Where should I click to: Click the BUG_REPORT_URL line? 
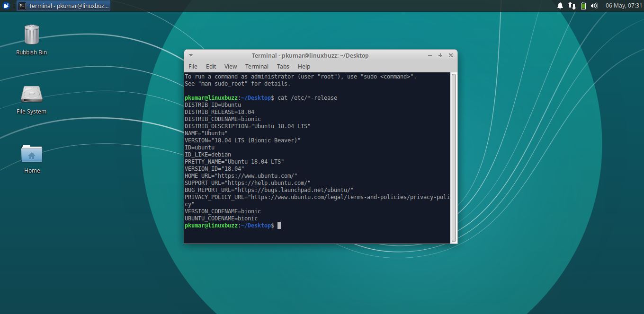point(269,190)
